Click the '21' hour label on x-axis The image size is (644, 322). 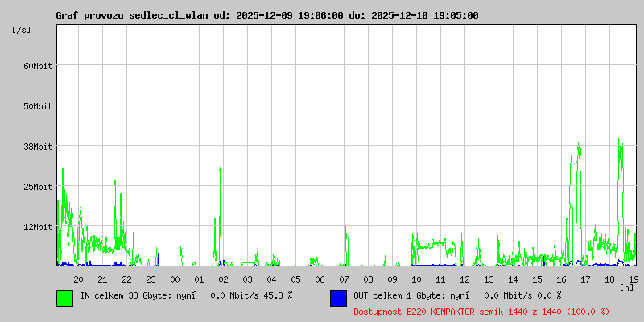102,279
